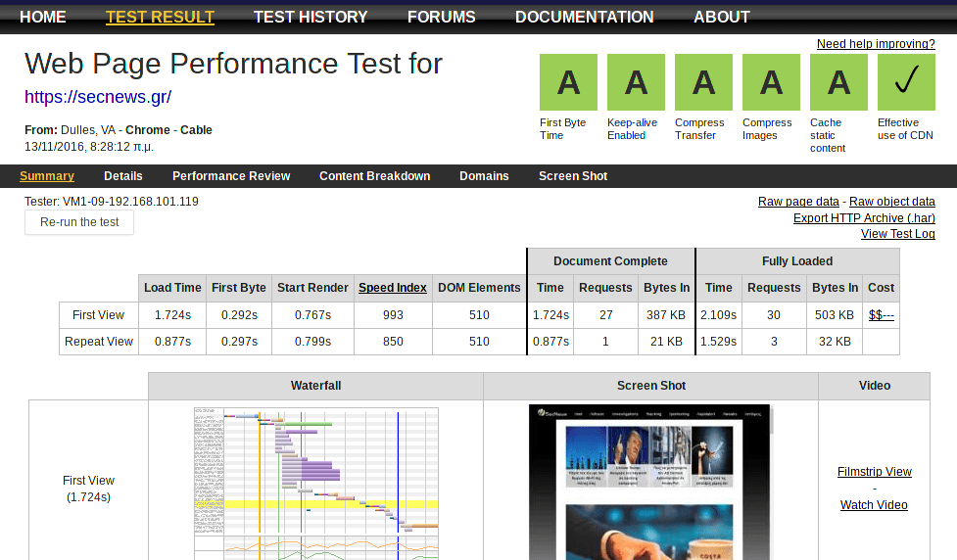
Task: Open the TEST RESULT menu item
Action: click(160, 17)
